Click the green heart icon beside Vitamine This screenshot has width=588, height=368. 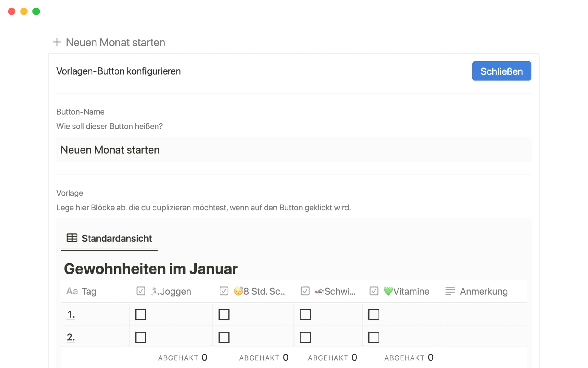tap(388, 291)
